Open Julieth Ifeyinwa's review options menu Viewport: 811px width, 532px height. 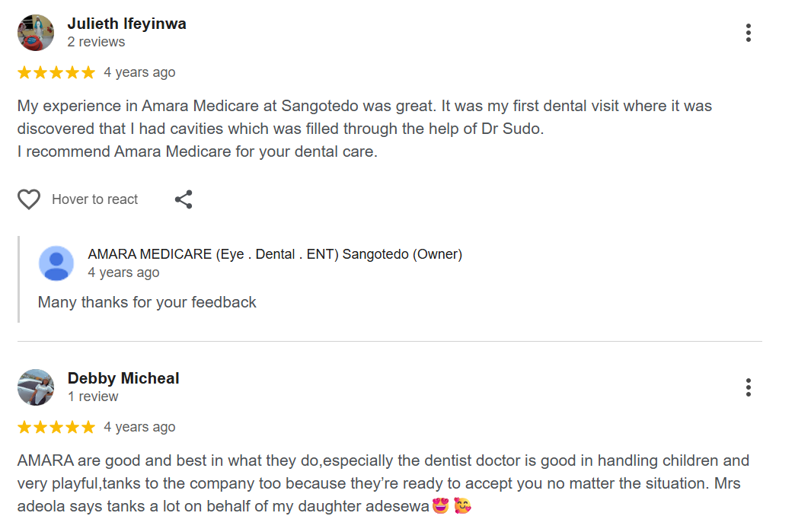(749, 33)
